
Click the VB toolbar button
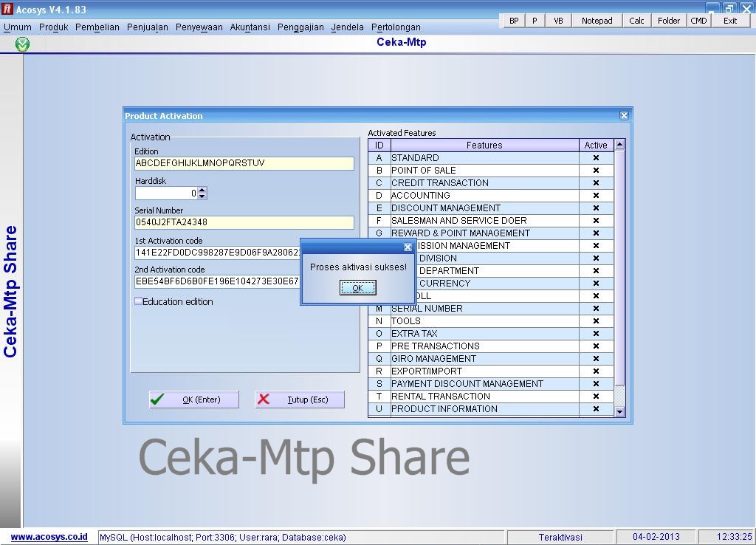(x=558, y=21)
